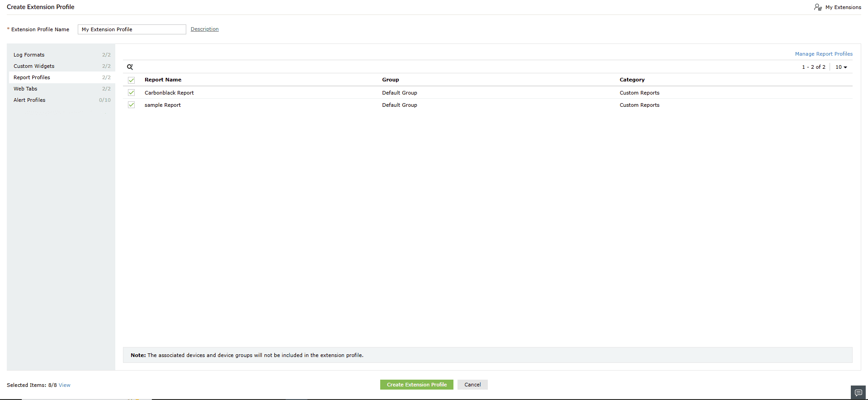Viewport: 868px width, 400px height.
Task: Click the Group column header
Action: pyautogui.click(x=391, y=80)
